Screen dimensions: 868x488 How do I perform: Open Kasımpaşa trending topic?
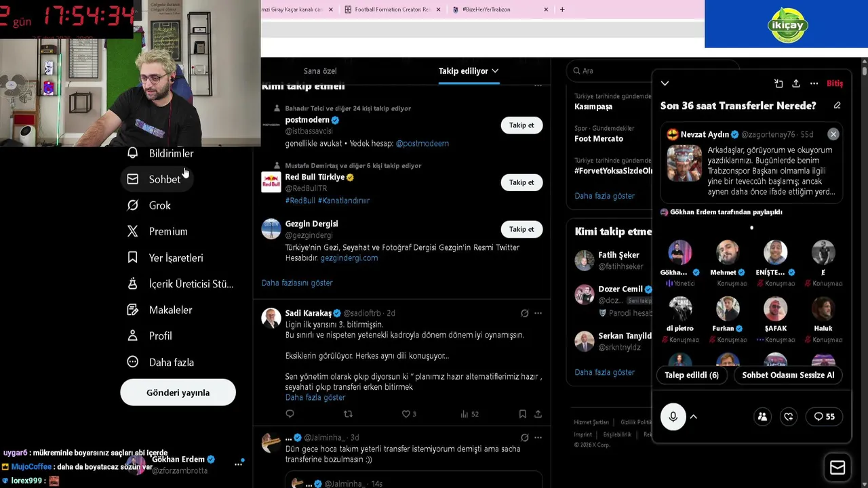coord(593,106)
